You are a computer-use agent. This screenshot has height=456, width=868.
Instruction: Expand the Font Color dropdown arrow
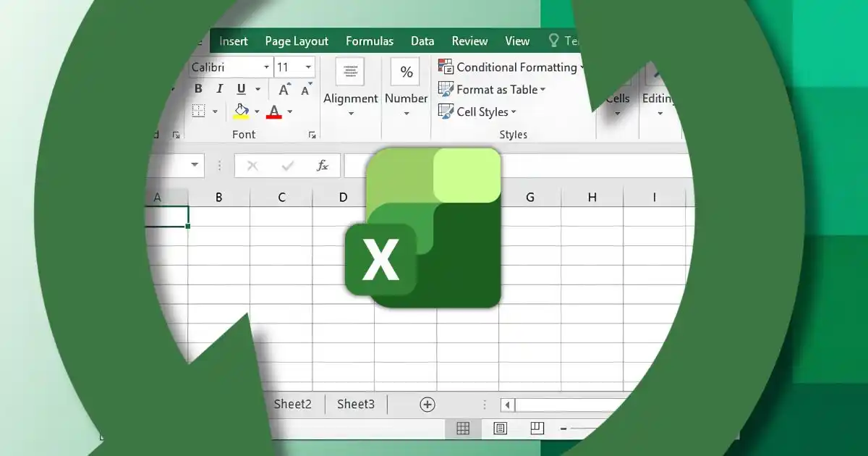(x=290, y=111)
